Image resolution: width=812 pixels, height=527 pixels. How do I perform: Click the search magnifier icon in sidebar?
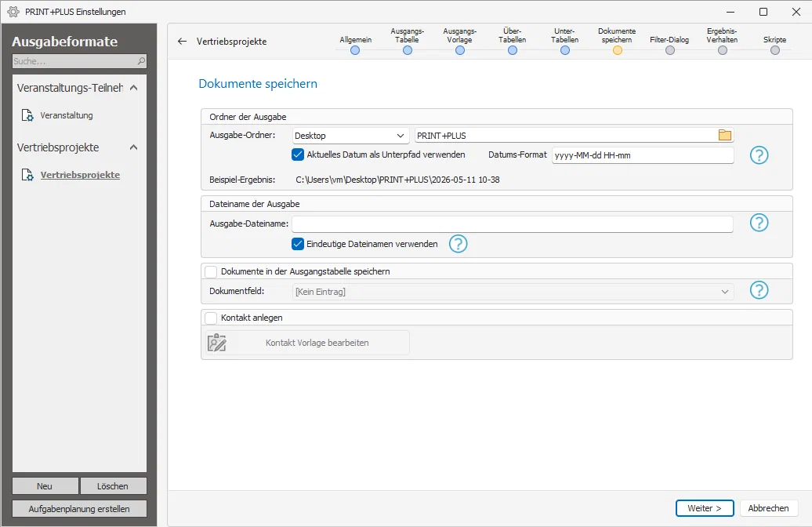pyautogui.click(x=141, y=61)
